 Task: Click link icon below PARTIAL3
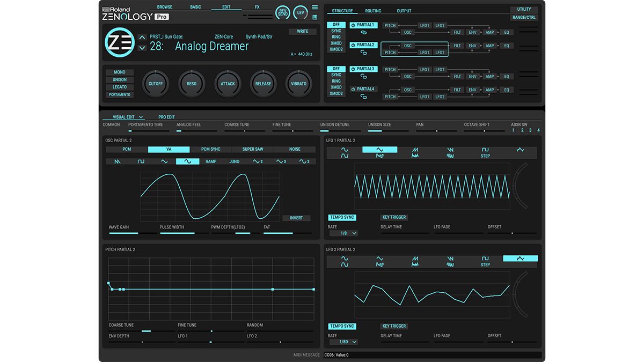[363, 76]
